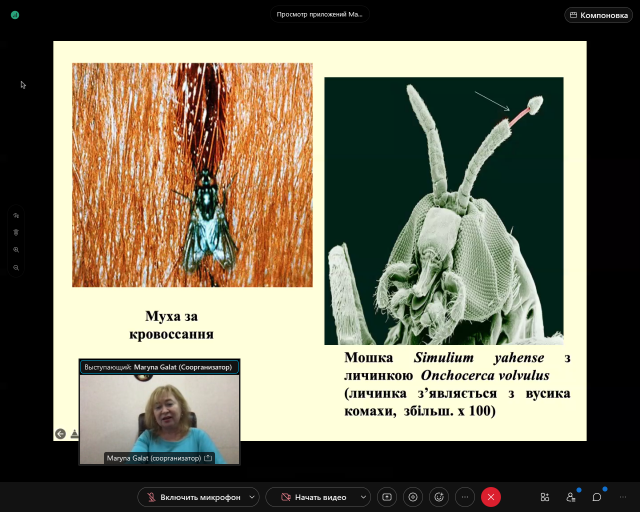This screenshot has width=640, height=512.
Task: Click the Просмотр приложений sharing label
Action: 320,15
